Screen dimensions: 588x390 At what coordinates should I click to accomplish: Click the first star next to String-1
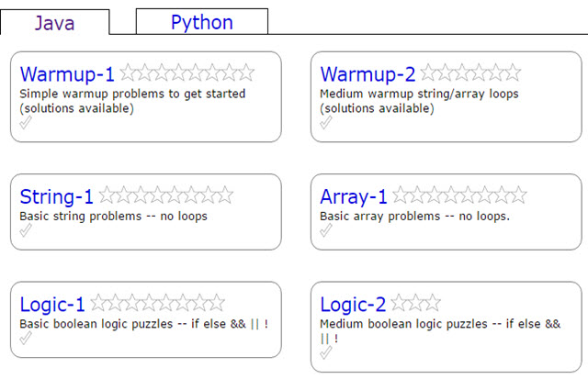pos(107,195)
